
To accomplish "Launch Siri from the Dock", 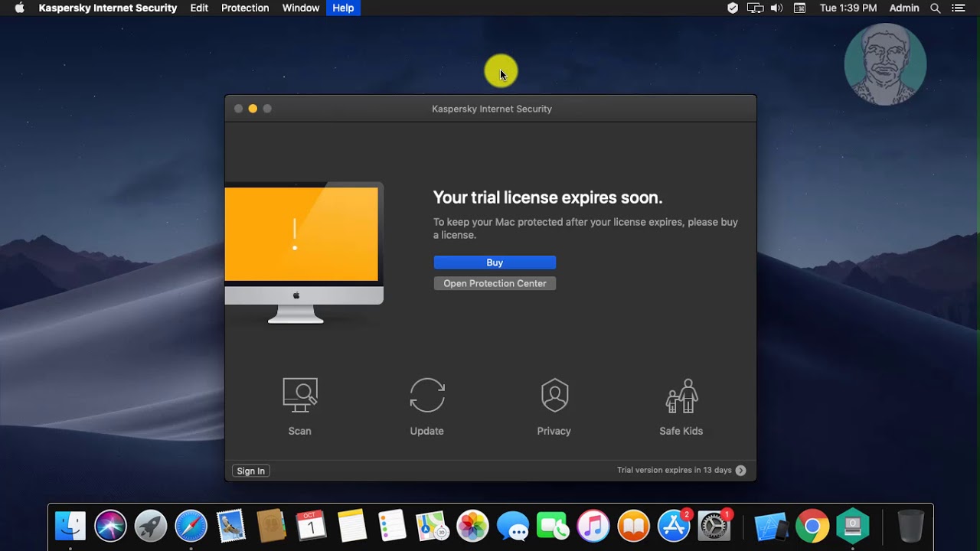I will point(111,527).
